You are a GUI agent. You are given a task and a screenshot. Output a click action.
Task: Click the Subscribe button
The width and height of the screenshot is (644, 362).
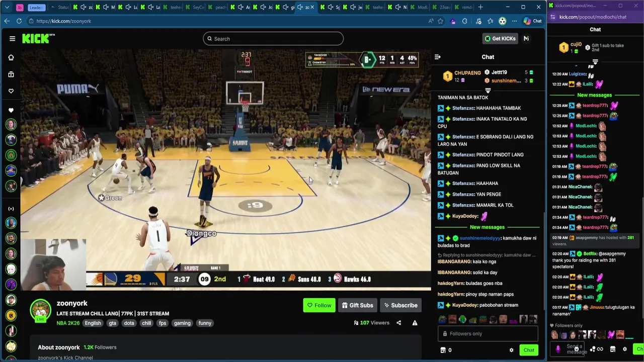pyautogui.click(x=400, y=305)
